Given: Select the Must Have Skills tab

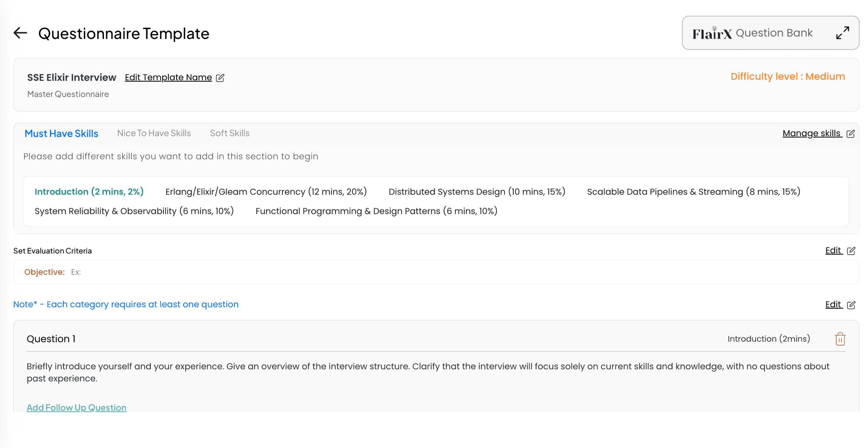Looking at the screenshot, I should pos(61,134).
